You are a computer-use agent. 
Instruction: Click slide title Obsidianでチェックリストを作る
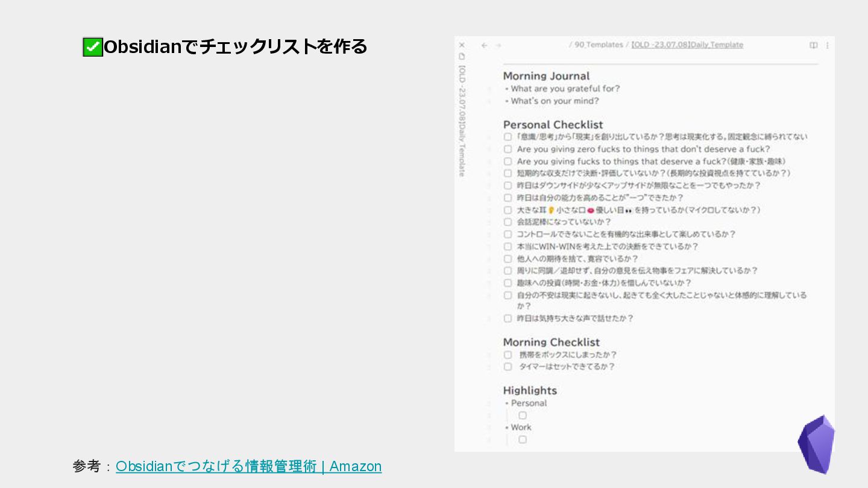[x=235, y=46]
